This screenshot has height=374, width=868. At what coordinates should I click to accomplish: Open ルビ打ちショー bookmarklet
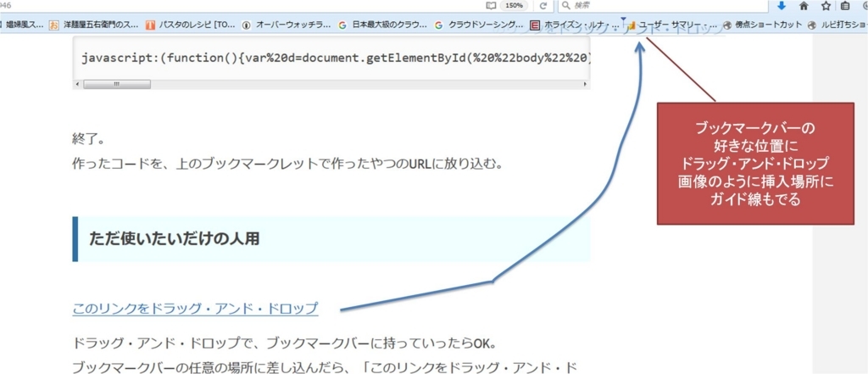point(837,25)
